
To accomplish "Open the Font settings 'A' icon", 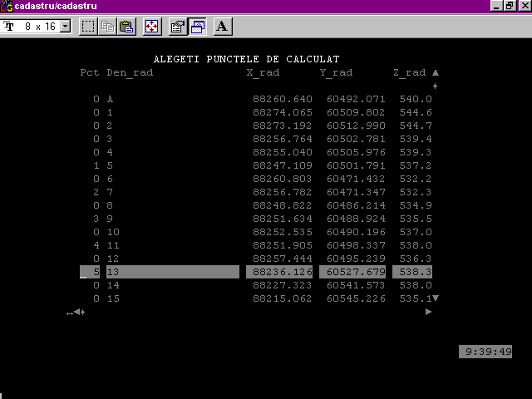I will click(x=222, y=27).
